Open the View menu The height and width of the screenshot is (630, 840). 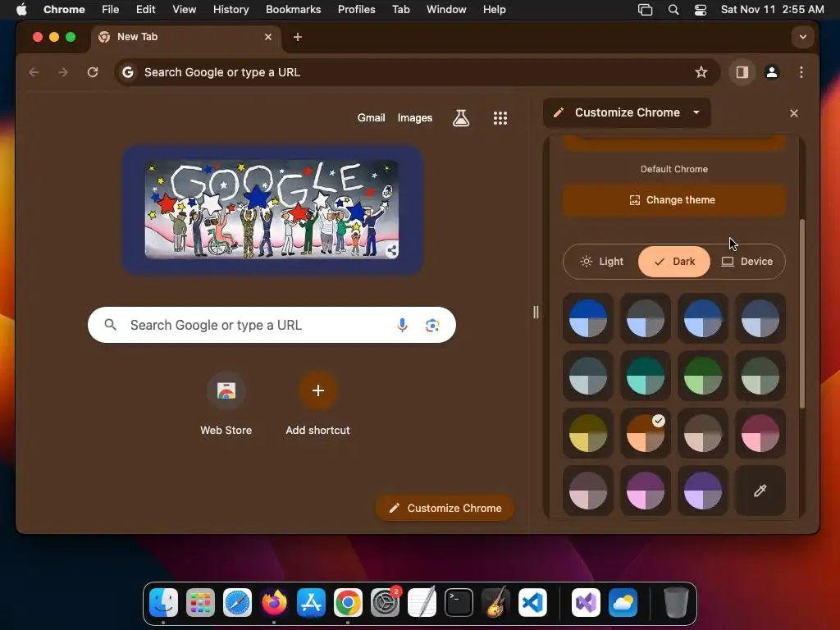point(184,10)
